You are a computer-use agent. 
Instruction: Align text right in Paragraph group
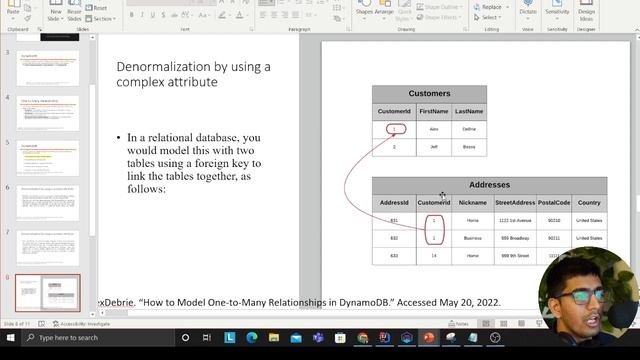[284, 15]
